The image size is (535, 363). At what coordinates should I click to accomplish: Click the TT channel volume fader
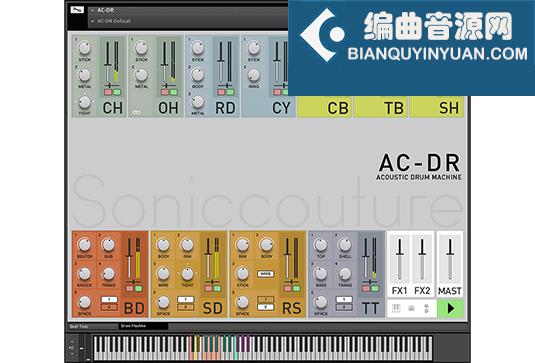coord(365,258)
